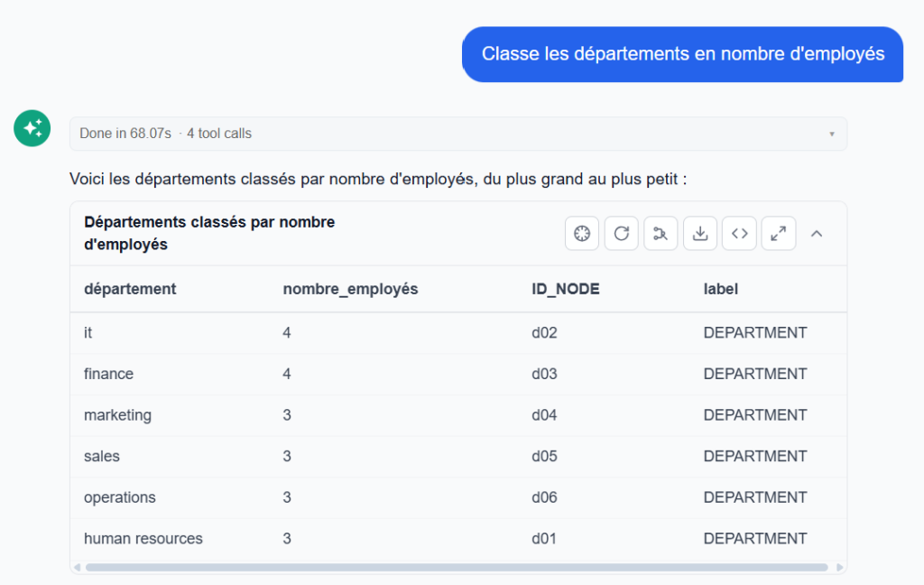The height and width of the screenshot is (585, 924).
Task: Click the circular dial icon in table toolbar
Action: click(x=582, y=234)
